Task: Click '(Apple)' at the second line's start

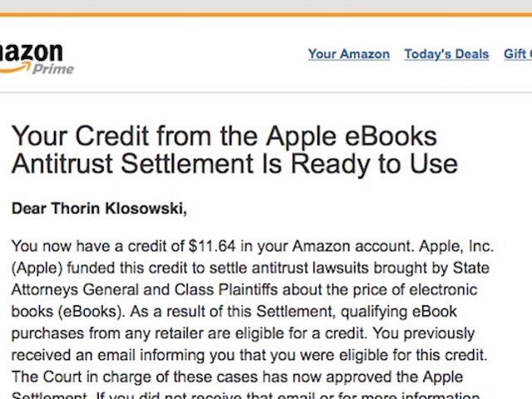Action: pos(37,268)
